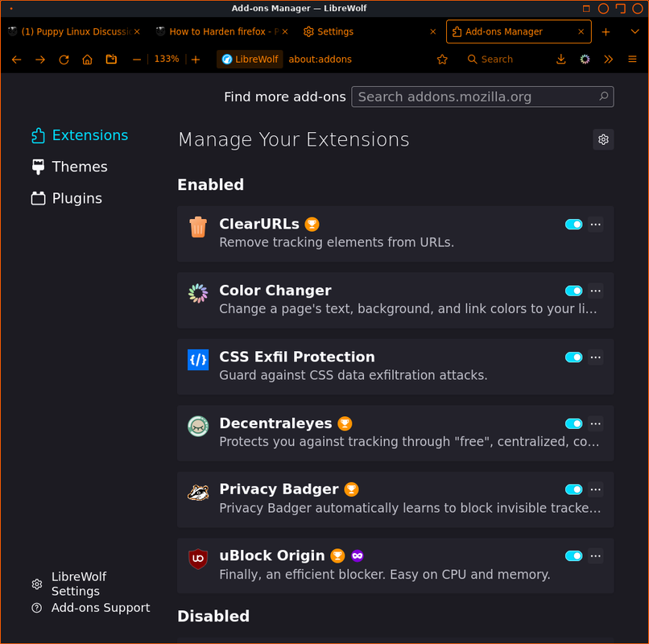Zoom out using the minus button
Viewport: 649px width, 644px height.
tap(137, 60)
